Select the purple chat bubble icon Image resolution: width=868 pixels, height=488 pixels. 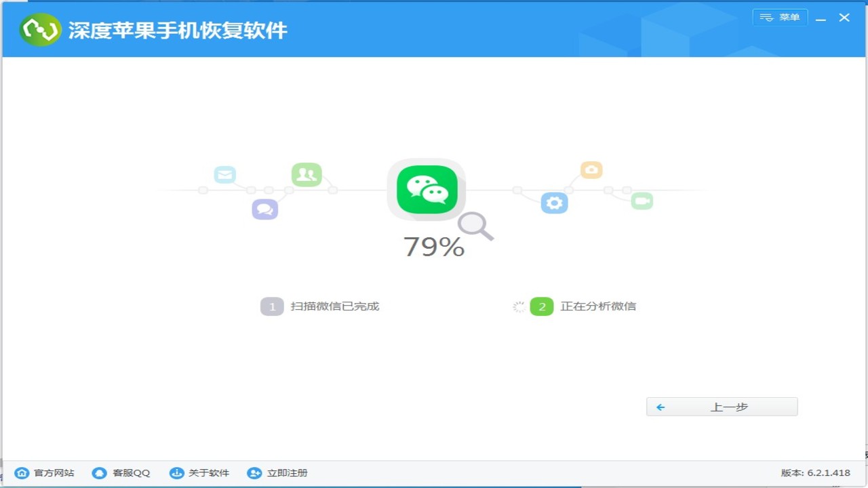click(264, 209)
